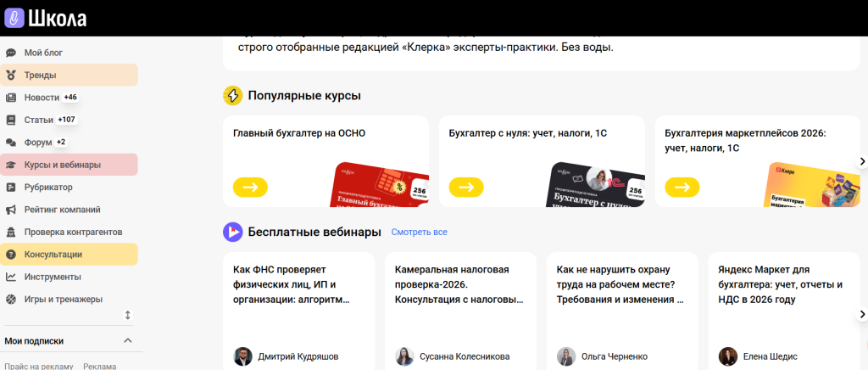Open the Мой блог menu item
This screenshot has width=868, height=370.
[69, 53]
